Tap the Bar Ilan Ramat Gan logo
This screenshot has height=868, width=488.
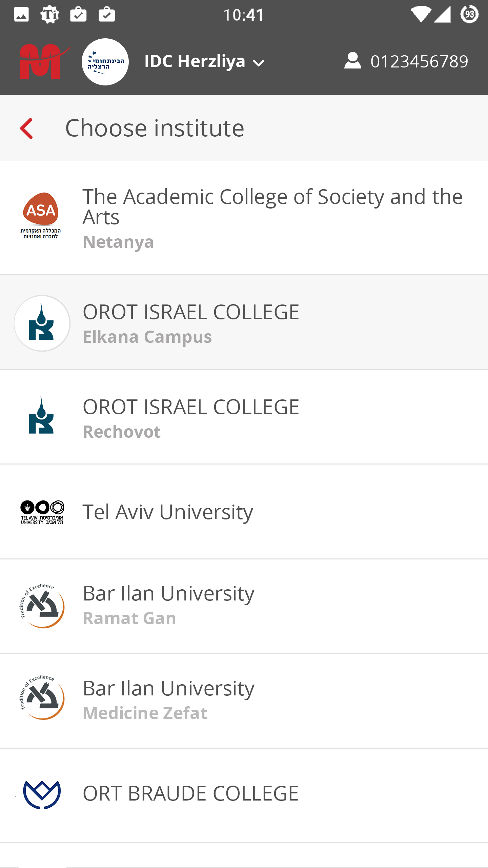[42, 606]
